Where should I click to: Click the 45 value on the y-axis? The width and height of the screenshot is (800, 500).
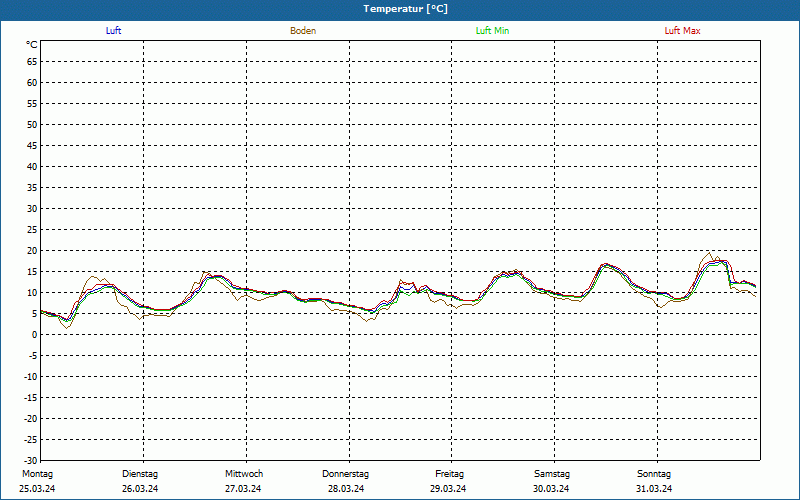32,145
